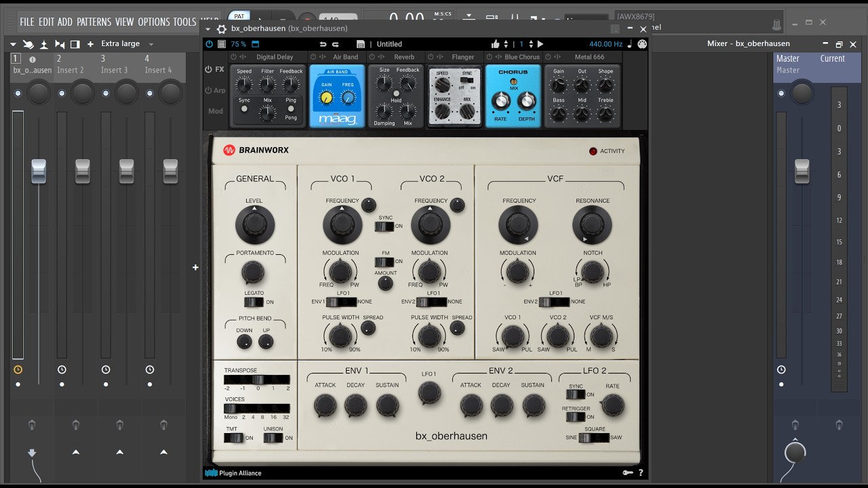Toggle power for Air Band effect

313,57
